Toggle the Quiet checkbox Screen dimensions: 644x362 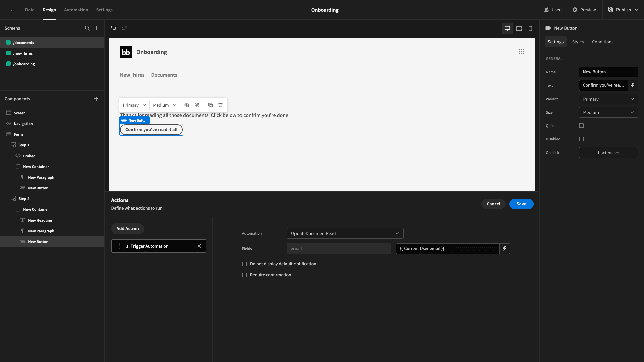581,126
